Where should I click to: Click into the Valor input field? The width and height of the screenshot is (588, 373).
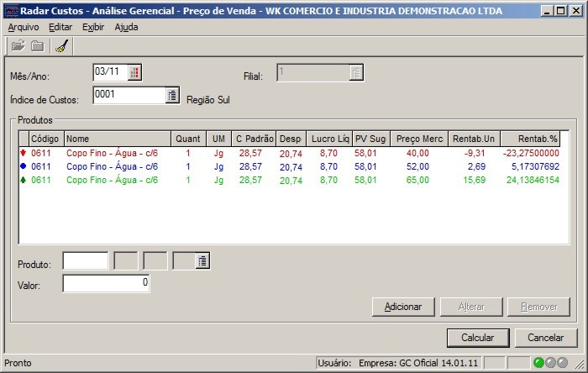click(x=106, y=284)
